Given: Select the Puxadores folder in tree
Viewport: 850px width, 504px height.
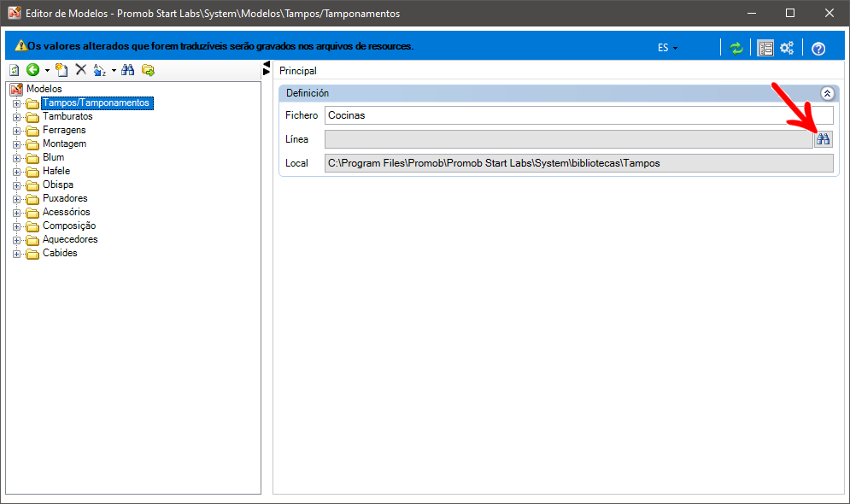Looking at the screenshot, I should point(65,198).
